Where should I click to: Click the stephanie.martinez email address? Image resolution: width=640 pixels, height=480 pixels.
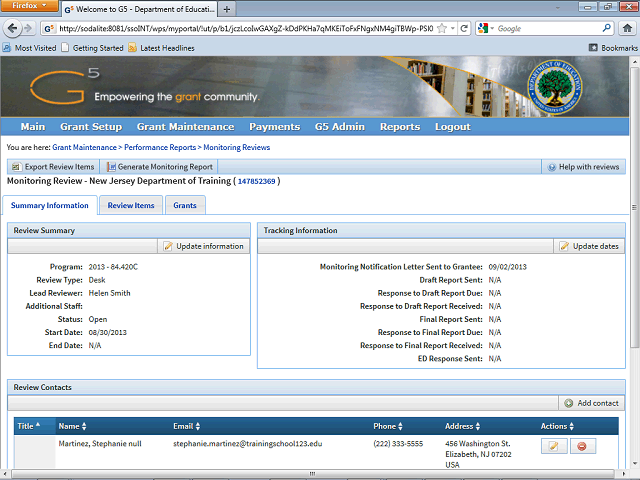click(x=247, y=444)
